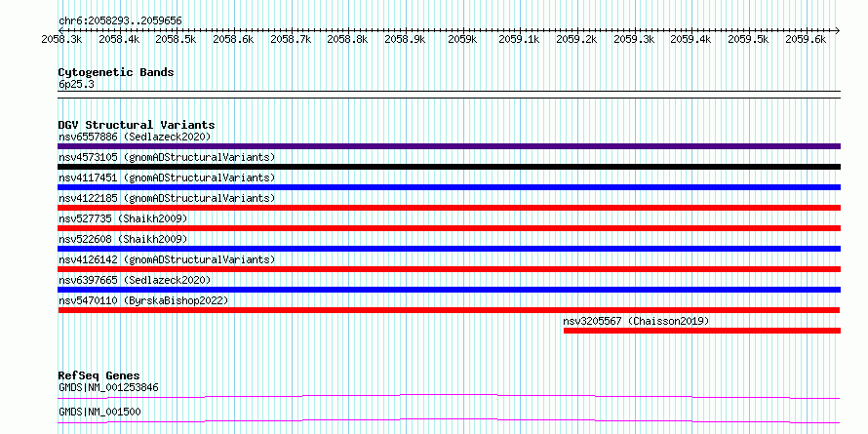Select the red bar under nsv527735
The image size is (868, 434).
tap(449, 228)
